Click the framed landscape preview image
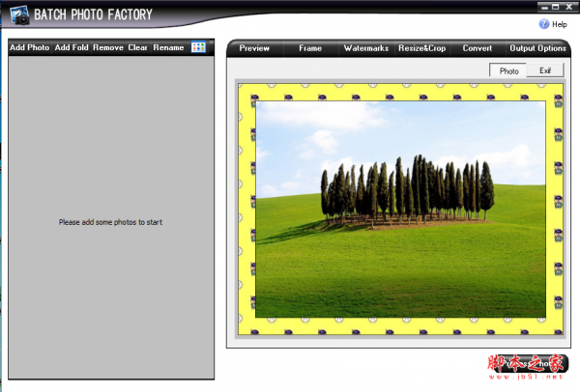Viewport: 580px width, 392px height. point(400,210)
